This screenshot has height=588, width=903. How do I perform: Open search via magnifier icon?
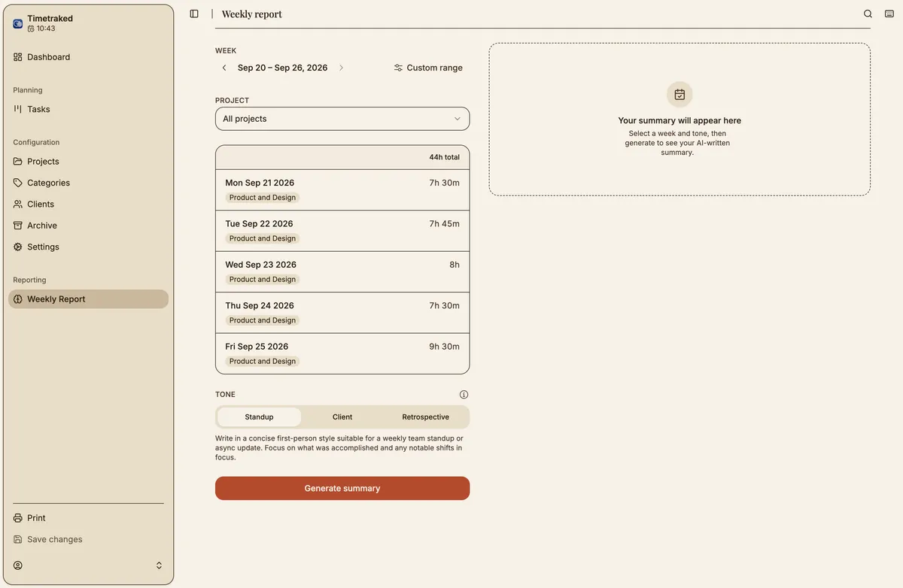[x=868, y=14]
